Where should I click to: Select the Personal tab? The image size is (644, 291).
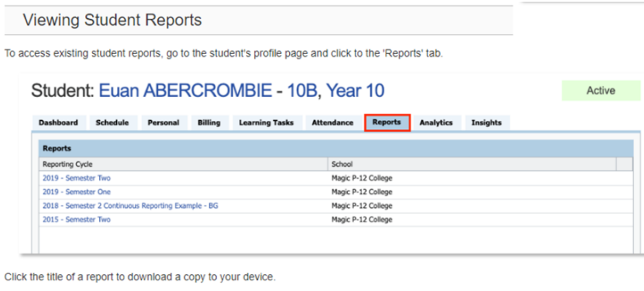point(163,122)
